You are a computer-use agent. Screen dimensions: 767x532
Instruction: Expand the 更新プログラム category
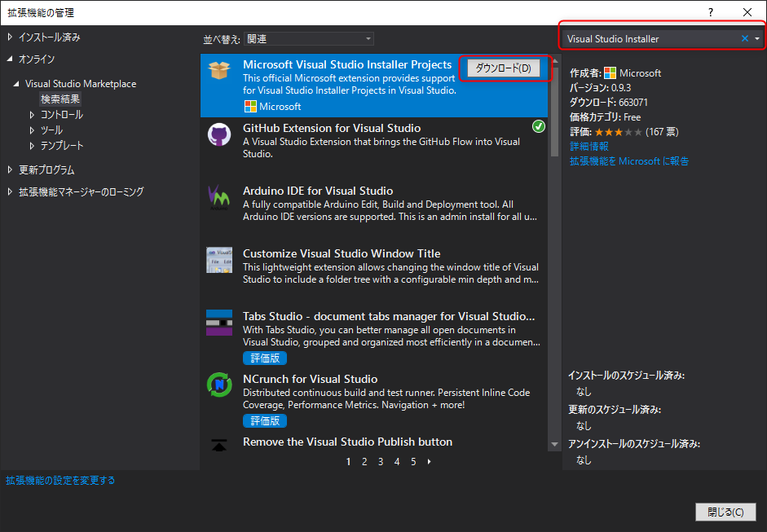[x=11, y=170]
